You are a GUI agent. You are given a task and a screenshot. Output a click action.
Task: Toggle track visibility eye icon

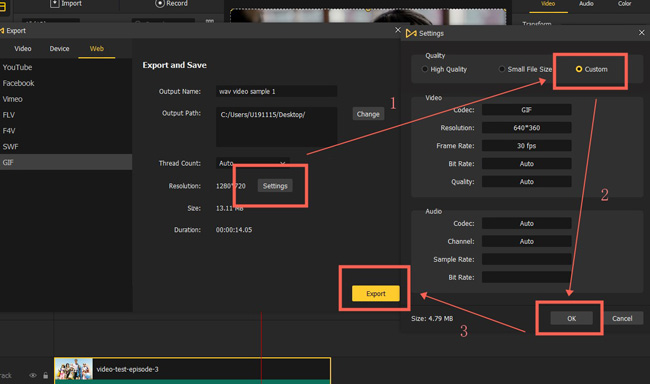(x=33, y=375)
